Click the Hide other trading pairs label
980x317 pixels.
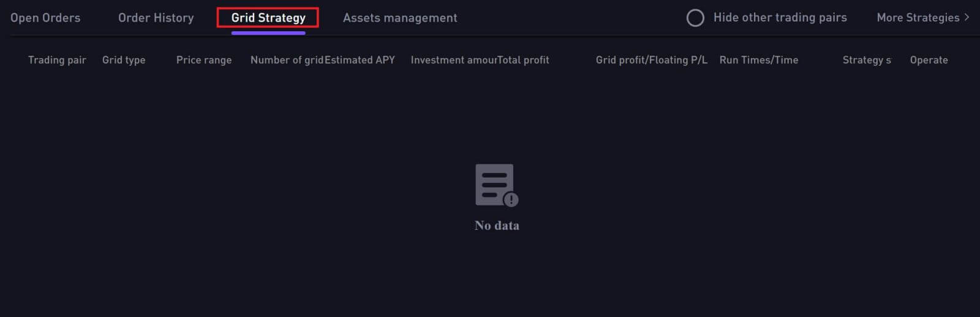780,18
